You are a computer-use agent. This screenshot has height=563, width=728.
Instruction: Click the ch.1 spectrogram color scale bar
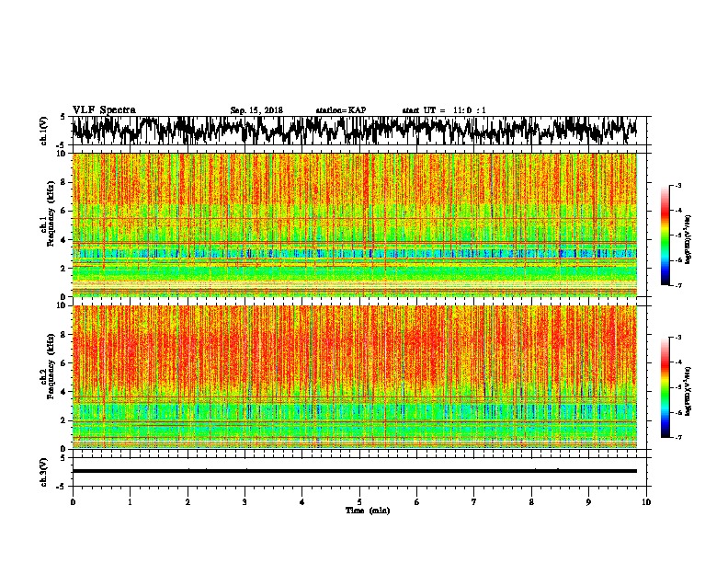point(665,236)
